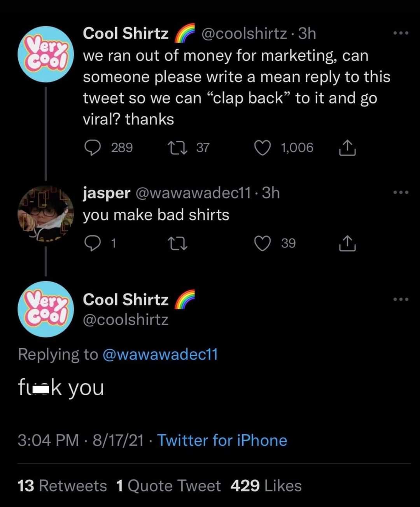View the 1 Quote Tweet list

(168, 486)
